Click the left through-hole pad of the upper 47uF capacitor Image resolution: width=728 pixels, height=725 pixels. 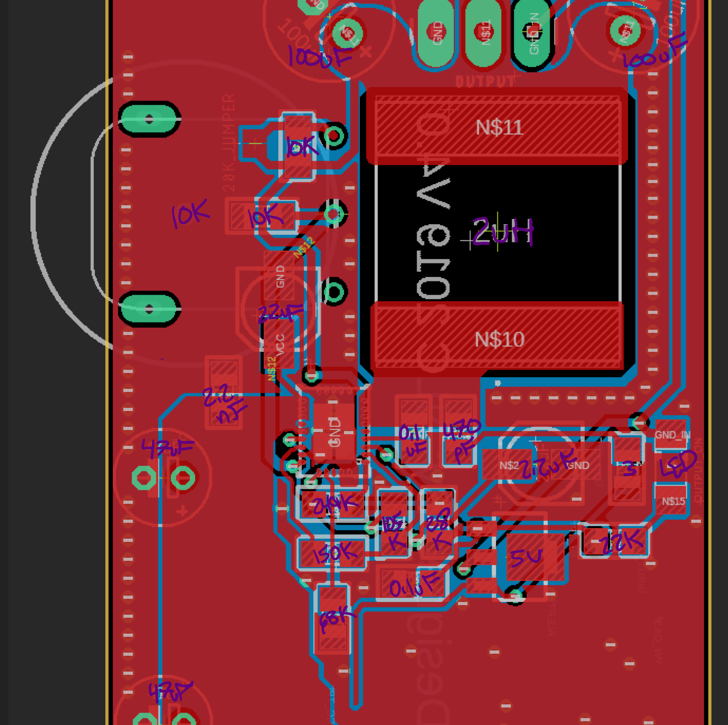pos(144,477)
